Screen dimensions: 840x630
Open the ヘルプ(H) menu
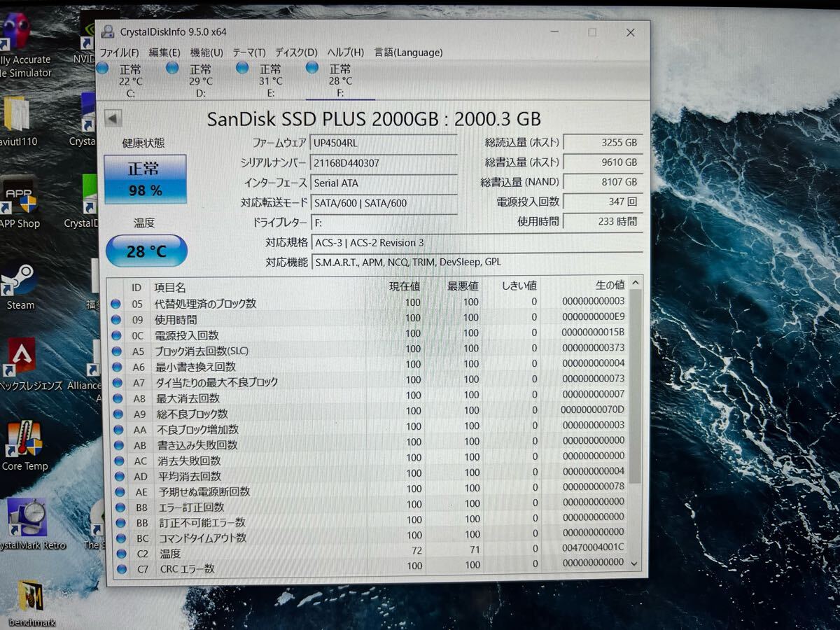click(x=346, y=52)
